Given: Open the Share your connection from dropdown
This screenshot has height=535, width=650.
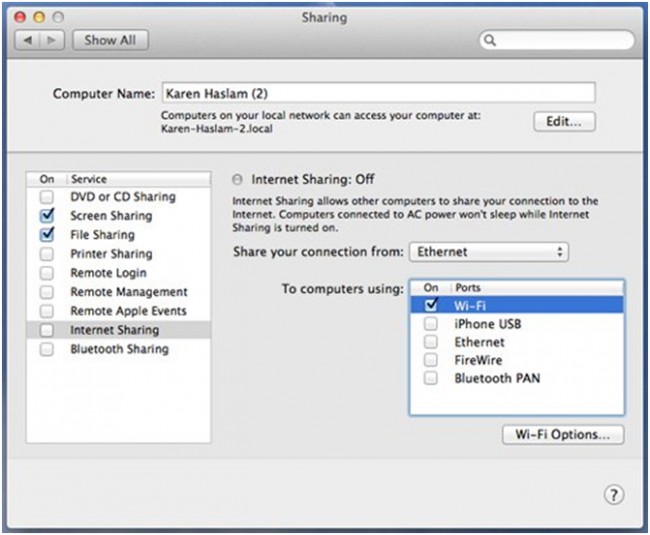Looking at the screenshot, I should [489, 252].
